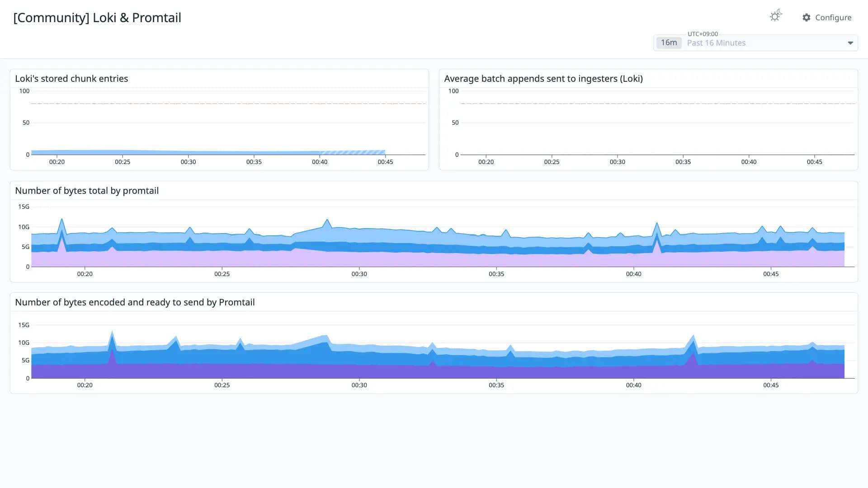Toggle the light/dark theme sun-moon icon

[x=776, y=16]
